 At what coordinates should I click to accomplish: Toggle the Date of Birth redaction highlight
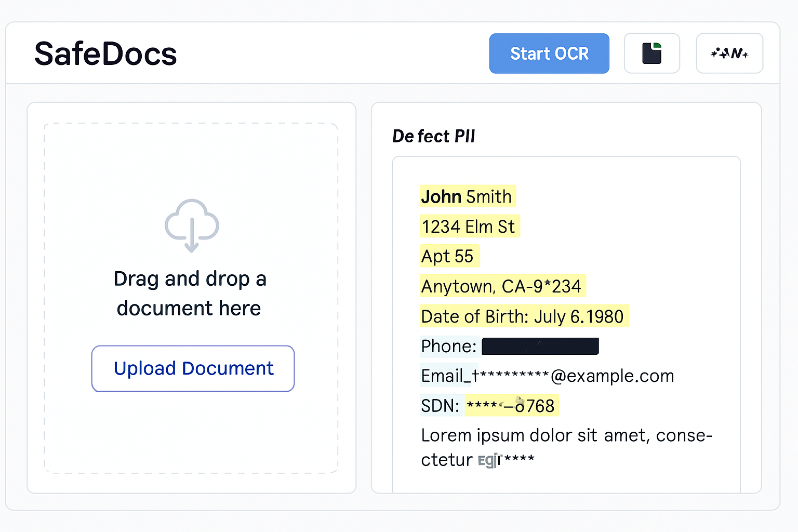click(524, 316)
